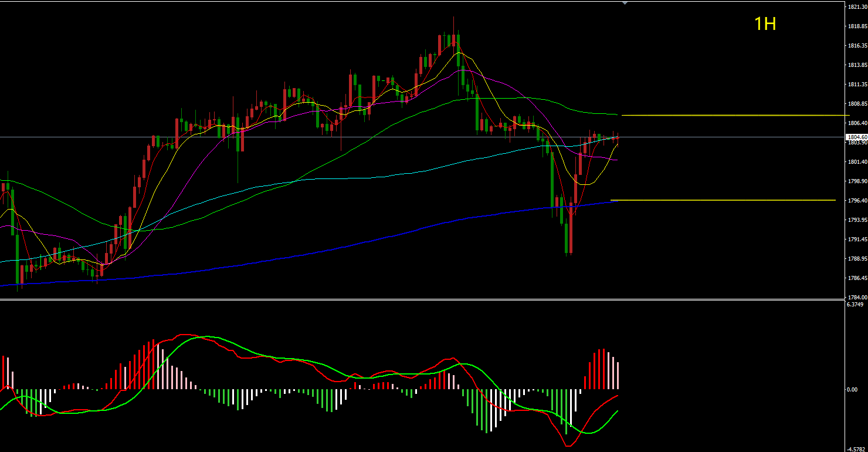Viewport: 868px width, 452px height.
Task: Click the lowest green candle near 1789
Action: pyautogui.click(x=567, y=238)
